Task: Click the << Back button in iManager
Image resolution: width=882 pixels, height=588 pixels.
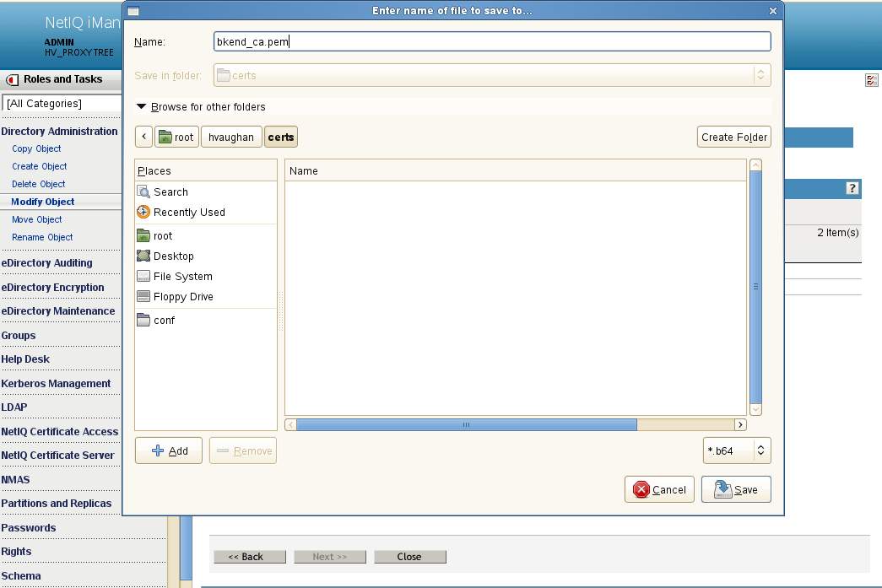Action: point(250,557)
